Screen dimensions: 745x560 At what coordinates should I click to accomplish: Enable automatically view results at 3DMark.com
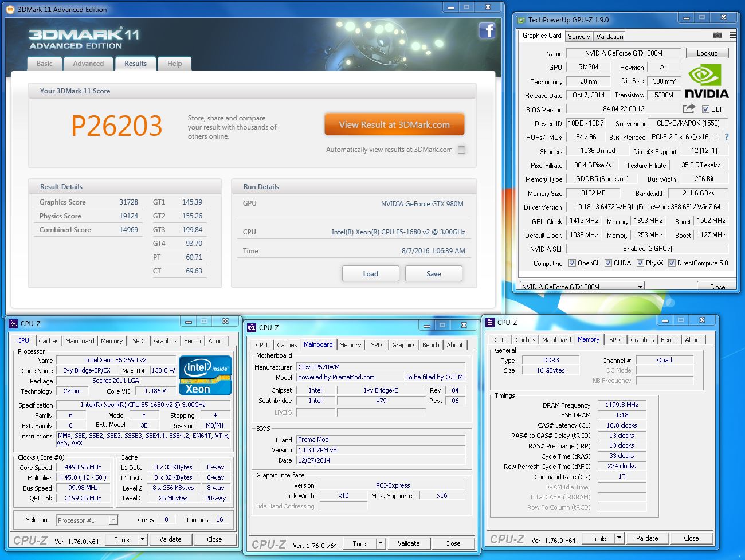pos(461,150)
